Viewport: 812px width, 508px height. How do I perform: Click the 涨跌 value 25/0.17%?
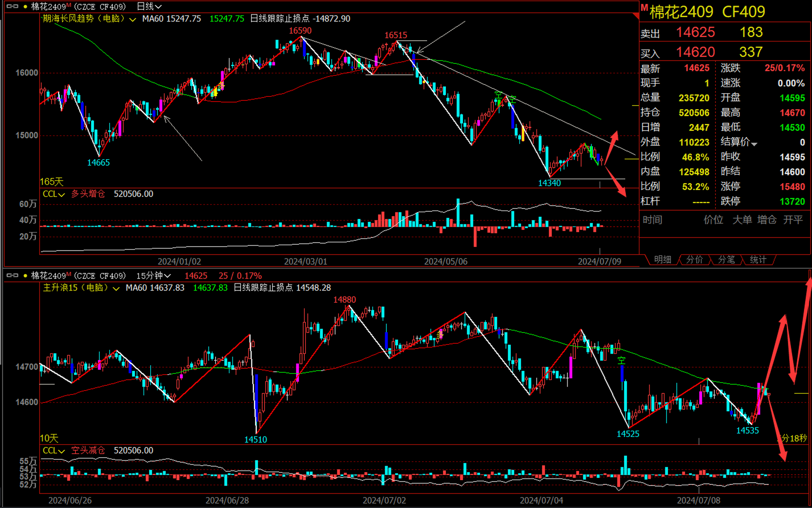[785, 68]
